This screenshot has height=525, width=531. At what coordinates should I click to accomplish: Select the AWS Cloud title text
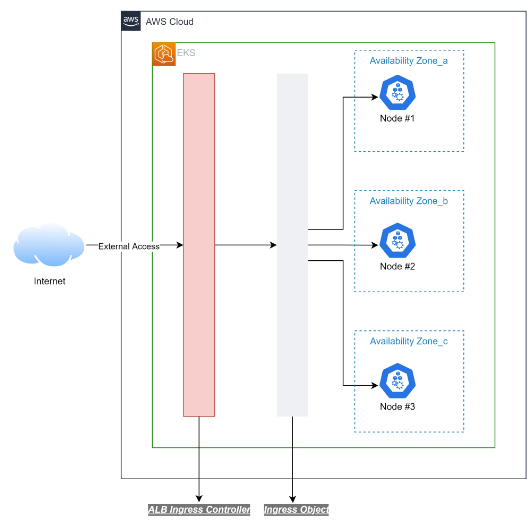(x=169, y=22)
